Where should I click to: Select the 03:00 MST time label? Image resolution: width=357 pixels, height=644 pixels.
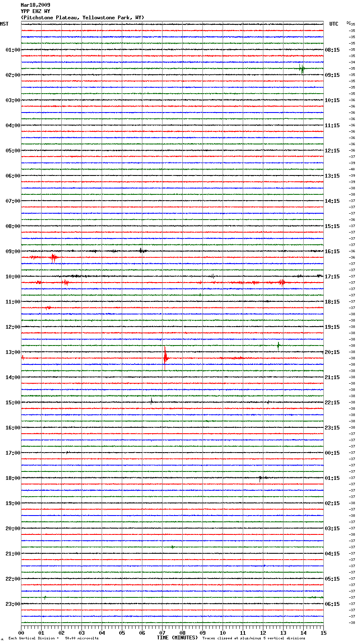point(13,100)
